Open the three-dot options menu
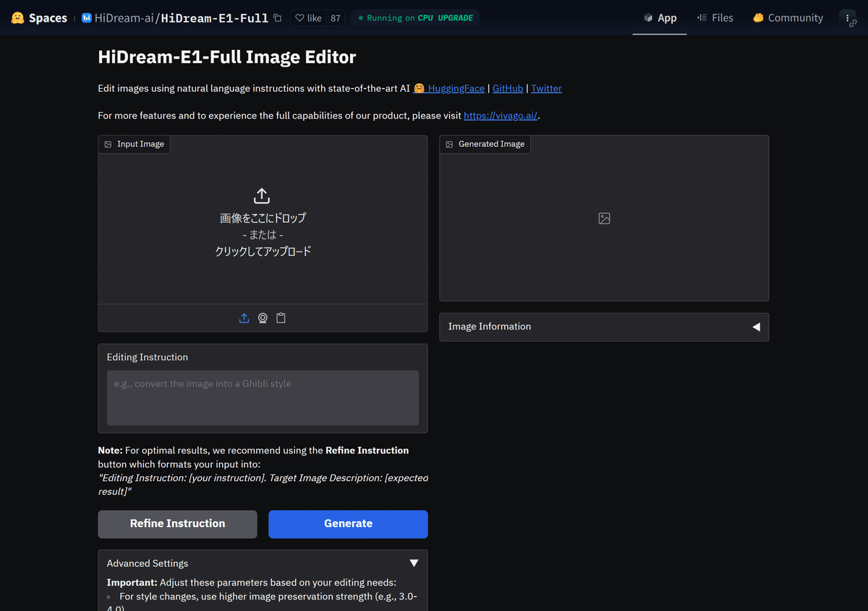Screen dimensions: 868x611 (847, 17)
